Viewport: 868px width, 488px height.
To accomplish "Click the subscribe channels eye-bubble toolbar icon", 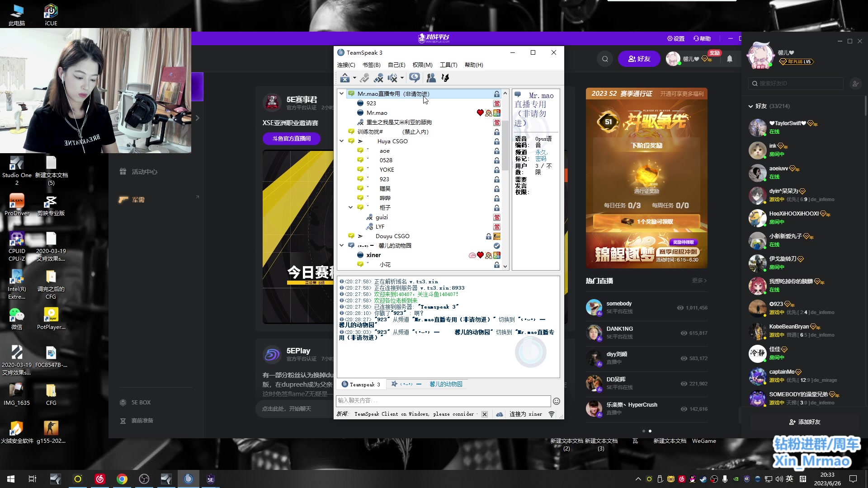I will [x=414, y=78].
